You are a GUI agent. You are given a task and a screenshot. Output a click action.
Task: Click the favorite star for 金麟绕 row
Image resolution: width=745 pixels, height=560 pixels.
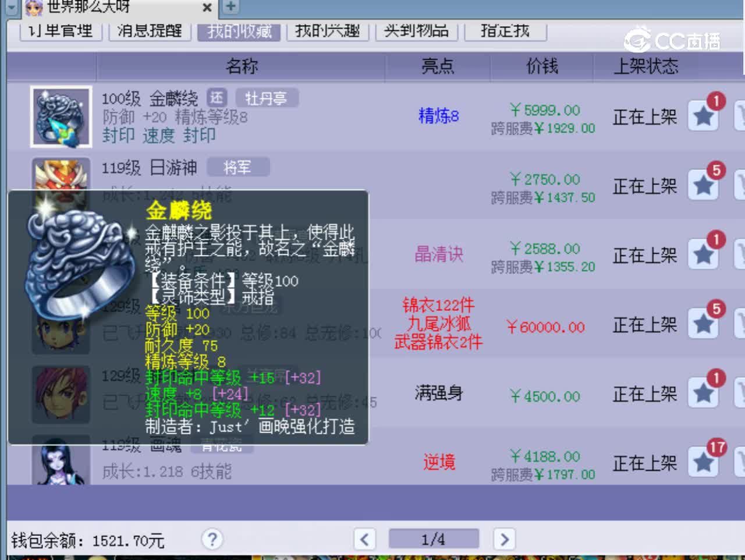point(703,116)
